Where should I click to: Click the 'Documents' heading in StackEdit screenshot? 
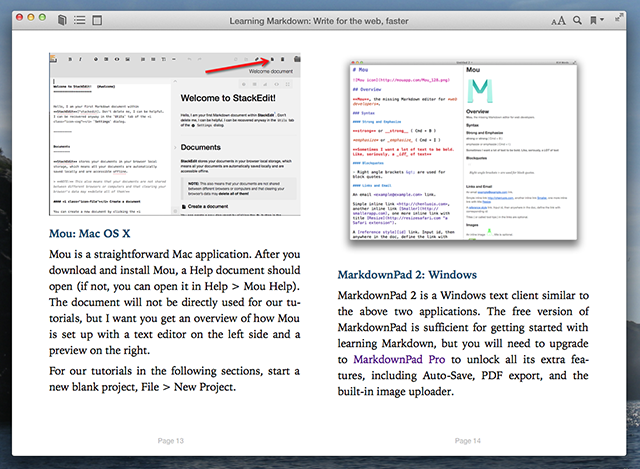[x=200, y=147]
